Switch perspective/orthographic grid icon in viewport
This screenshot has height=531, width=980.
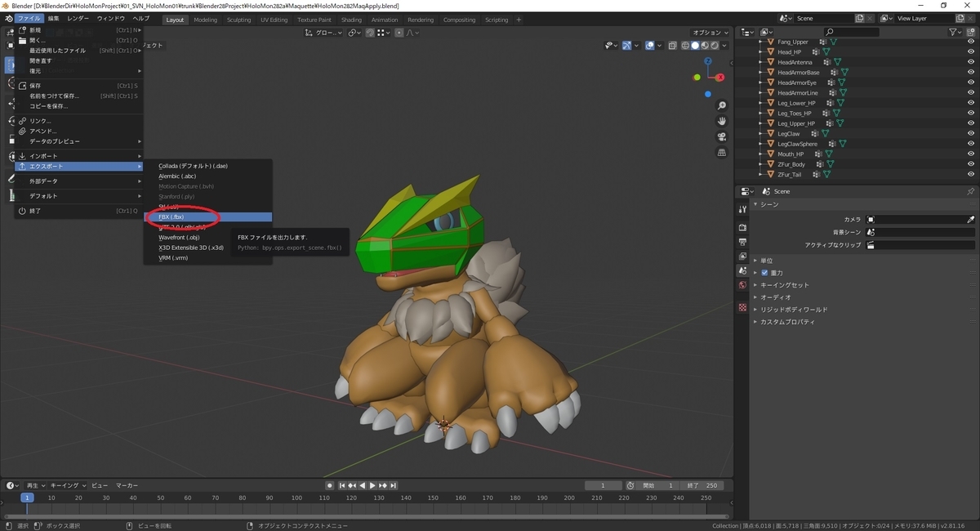coord(722,152)
